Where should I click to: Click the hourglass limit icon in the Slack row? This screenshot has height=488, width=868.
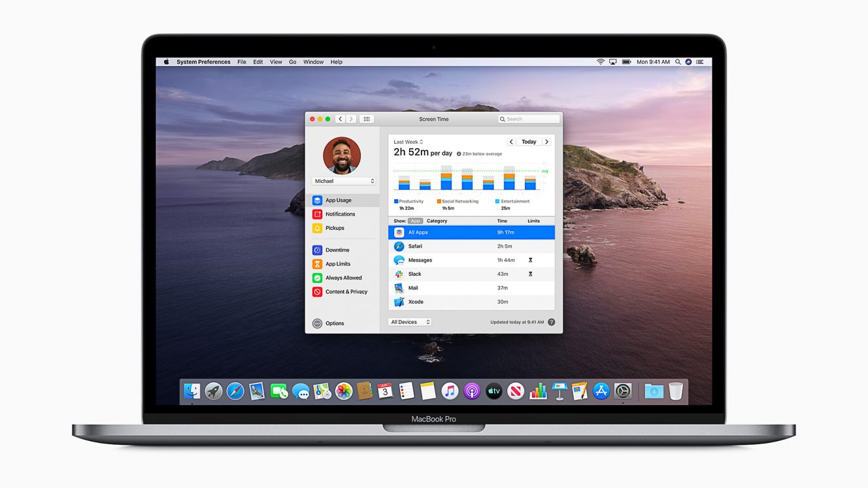[x=530, y=274]
